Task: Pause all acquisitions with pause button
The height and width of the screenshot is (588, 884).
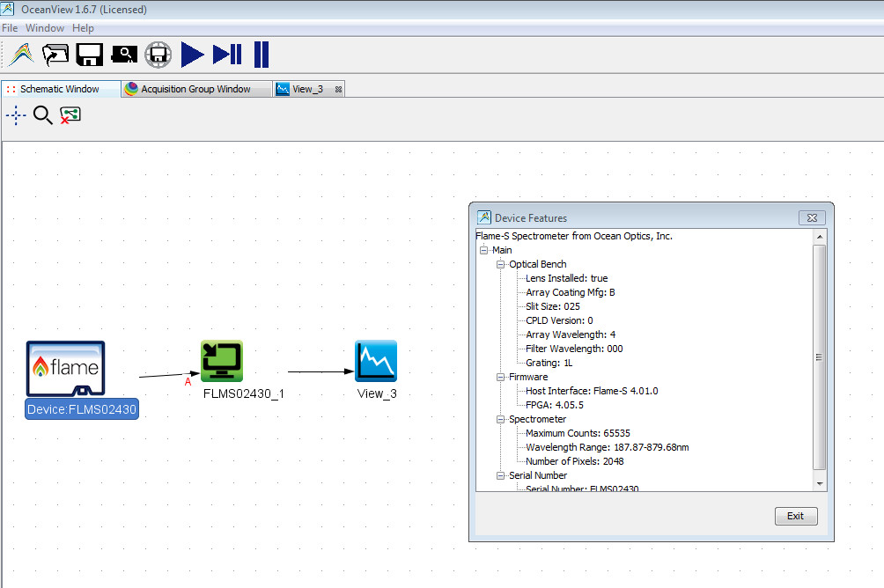Action: point(262,55)
